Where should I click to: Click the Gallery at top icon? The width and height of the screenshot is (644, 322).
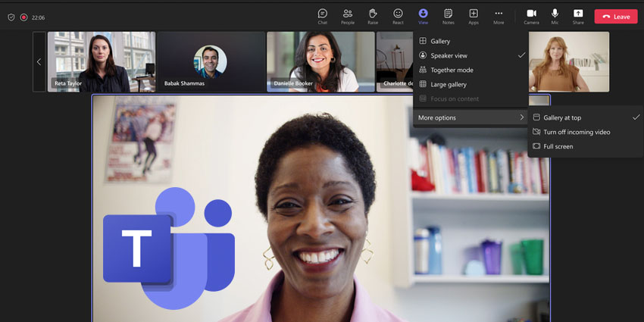coord(536,117)
